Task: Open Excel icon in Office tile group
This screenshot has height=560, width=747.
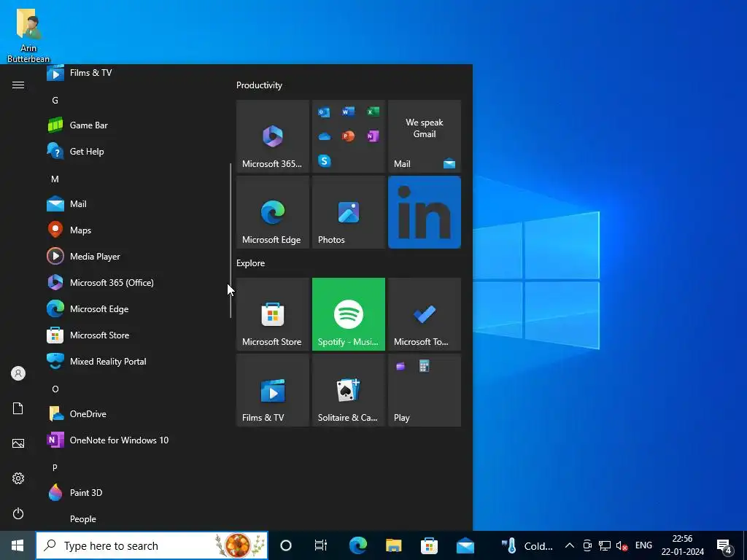Action: (x=373, y=112)
